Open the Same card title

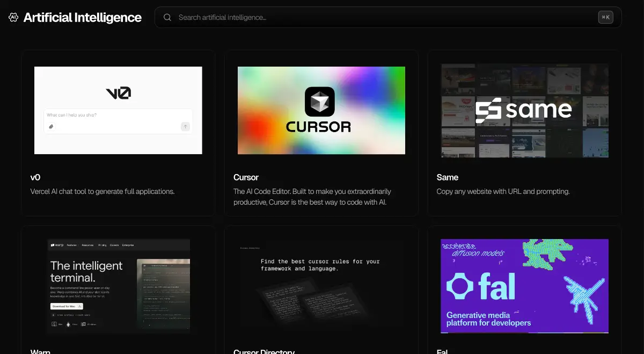click(447, 177)
